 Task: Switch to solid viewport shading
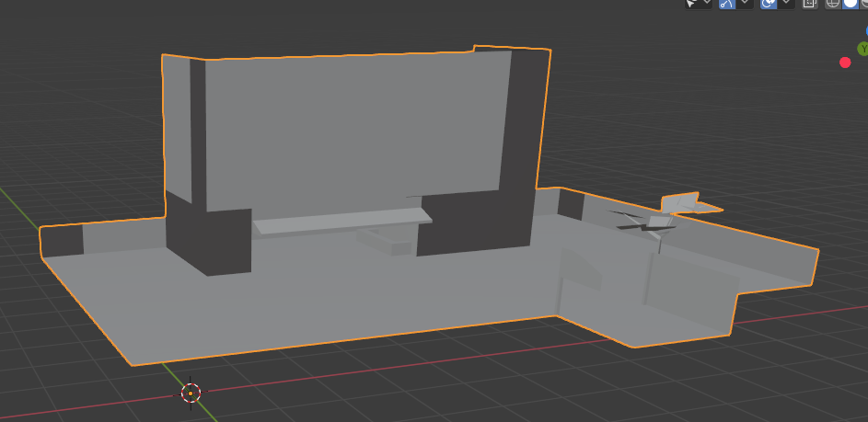[850, 4]
